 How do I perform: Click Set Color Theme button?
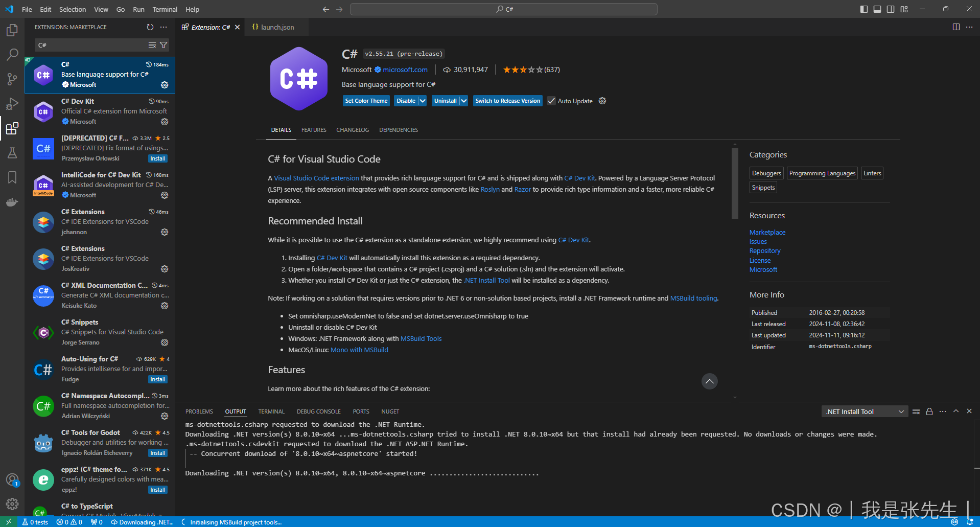pos(366,101)
